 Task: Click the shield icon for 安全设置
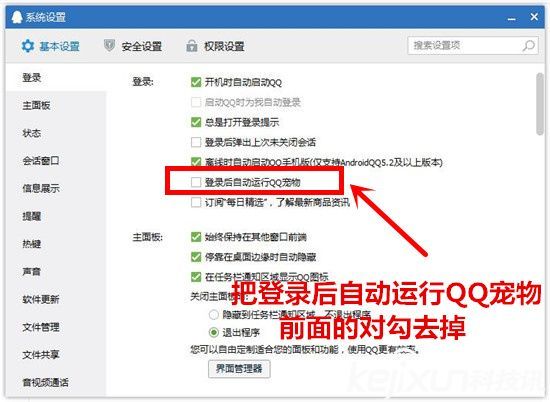point(109,45)
